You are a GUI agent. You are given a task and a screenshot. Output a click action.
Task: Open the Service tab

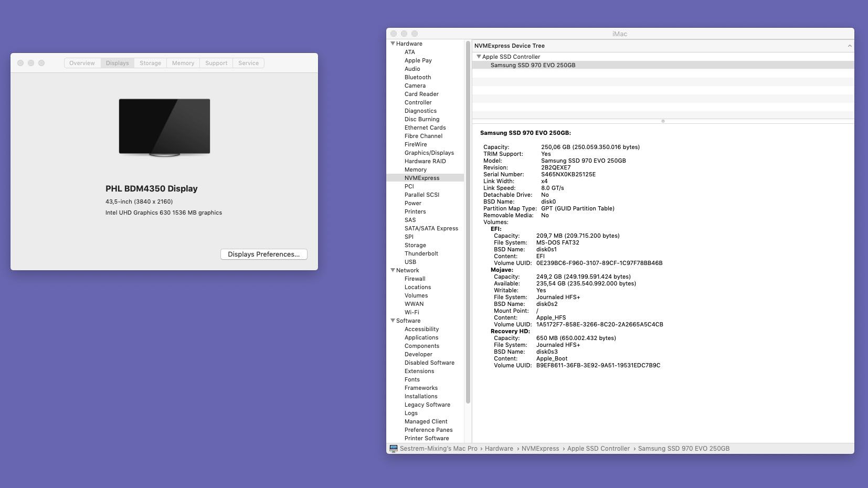coord(248,63)
